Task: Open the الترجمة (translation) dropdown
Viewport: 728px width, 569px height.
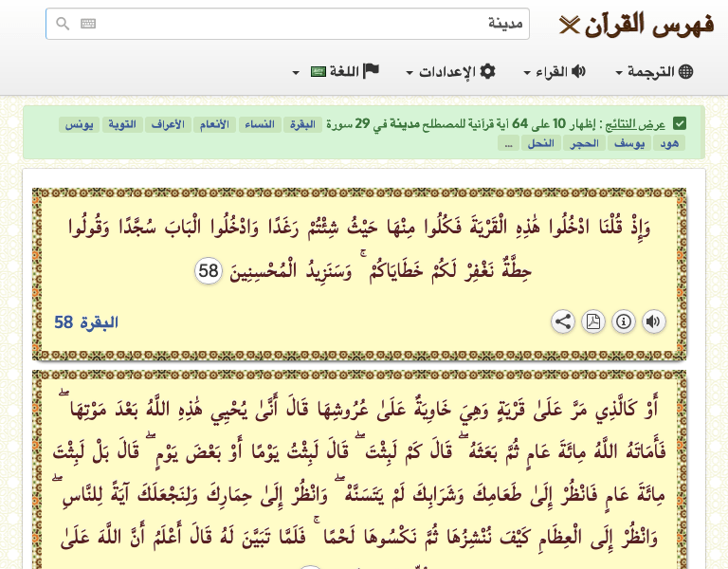Action: pyautogui.click(x=654, y=72)
